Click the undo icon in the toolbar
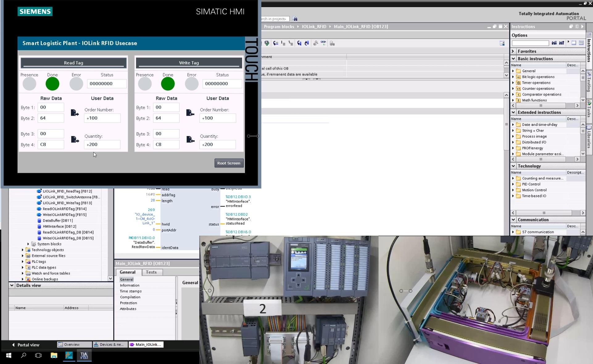Viewport: 593px width, 364px height. [299, 43]
